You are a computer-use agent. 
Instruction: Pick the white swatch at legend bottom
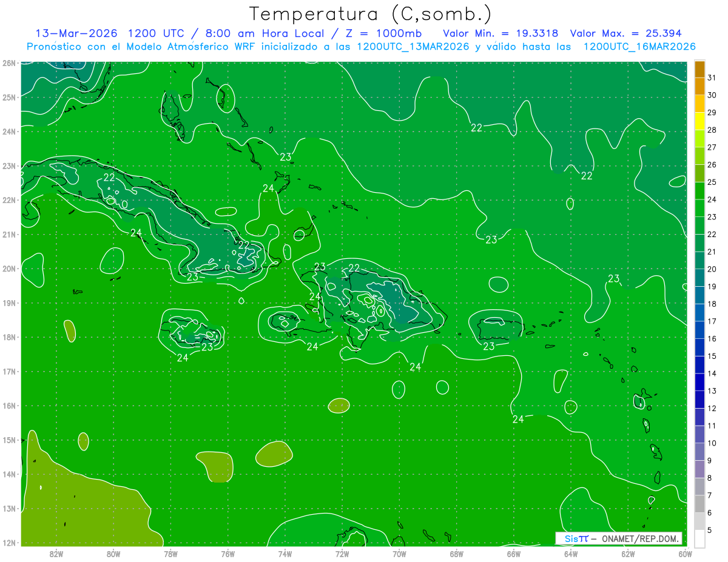(699, 538)
